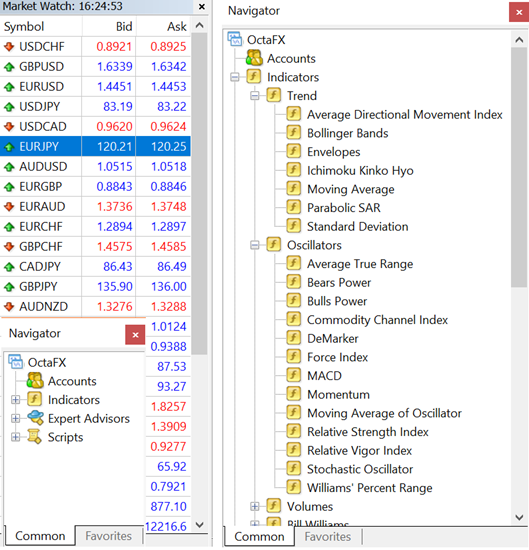Close the Market Watch panel
Image resolution: width=529 pixels, height=550 pixels.
click(x=202, y=6)
